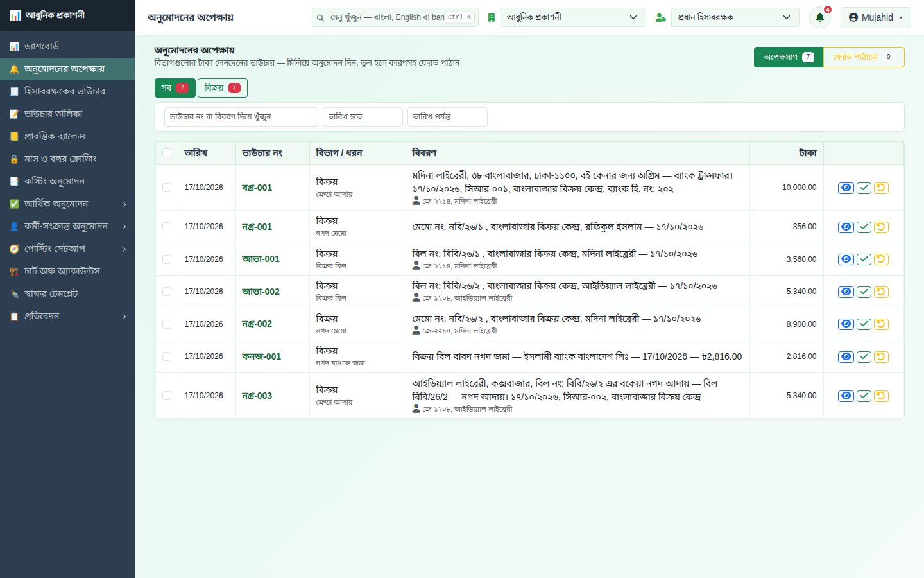Check the checkbox for voucher কনজ-001
Image resolution: width=924 pixels, height=578 pixels.
click(x=167, y=356)
